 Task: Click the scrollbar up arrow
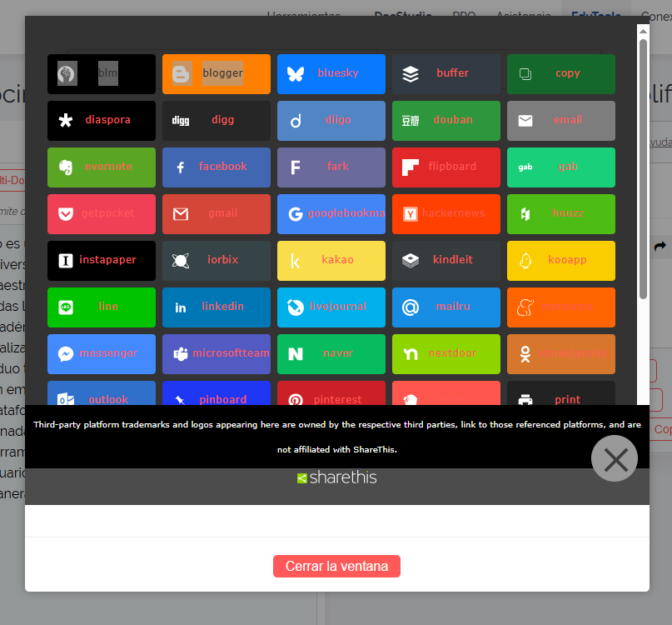(643, 32)
